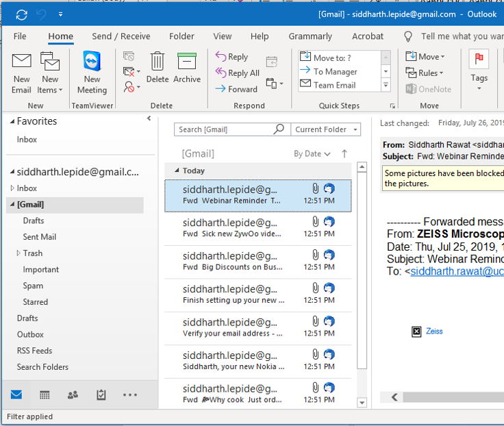
Task: Open the Zeiss link in the message
Action: tap(434, 331)
